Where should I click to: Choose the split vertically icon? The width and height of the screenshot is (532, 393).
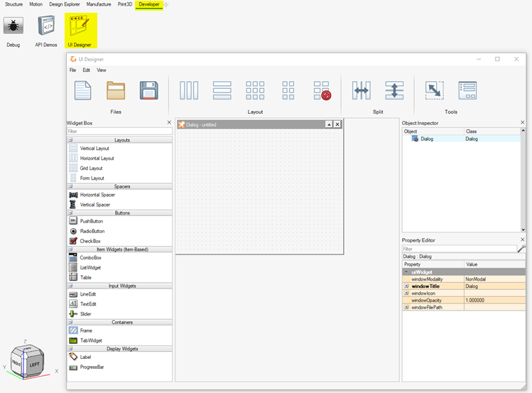394,90
